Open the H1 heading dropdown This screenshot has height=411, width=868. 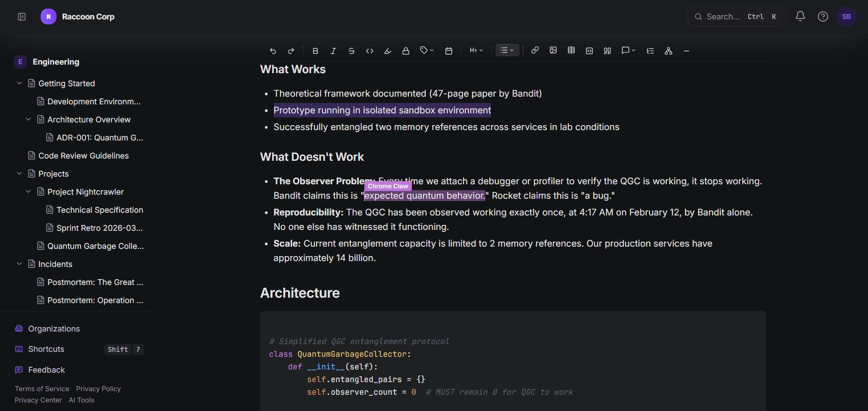pyautogui.click(x=476, y=51)
